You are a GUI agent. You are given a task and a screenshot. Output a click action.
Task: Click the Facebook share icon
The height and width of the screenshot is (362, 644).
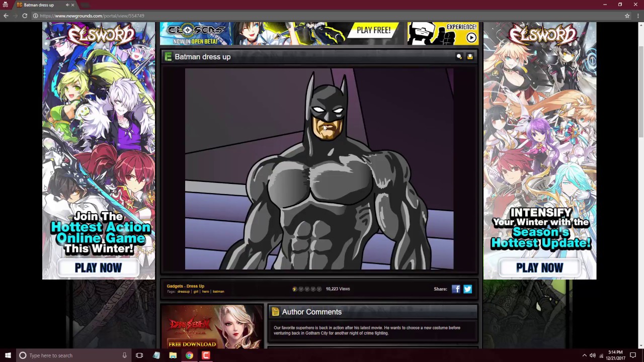(x=456, y=289)
